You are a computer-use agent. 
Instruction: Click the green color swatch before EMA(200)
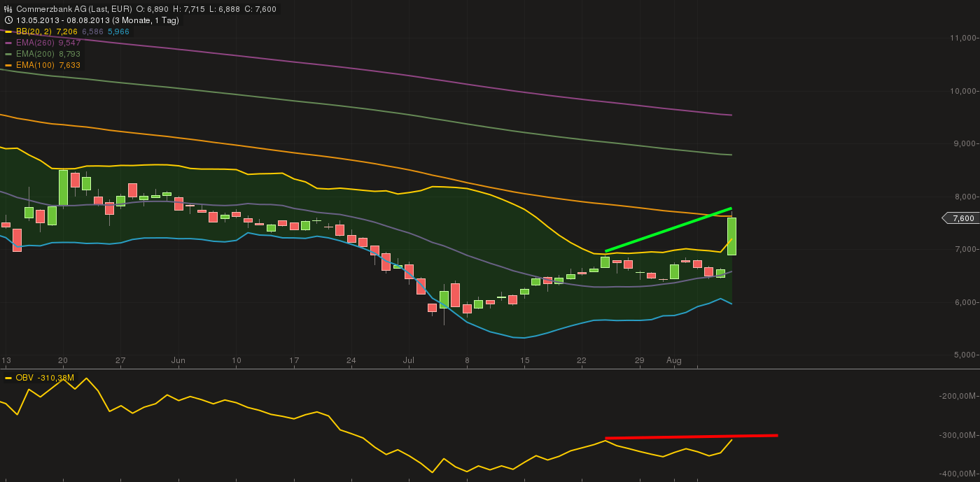point(8,54)
